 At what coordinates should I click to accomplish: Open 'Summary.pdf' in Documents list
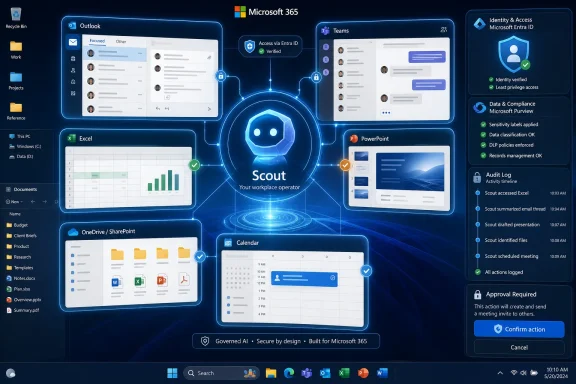(22, 310)
